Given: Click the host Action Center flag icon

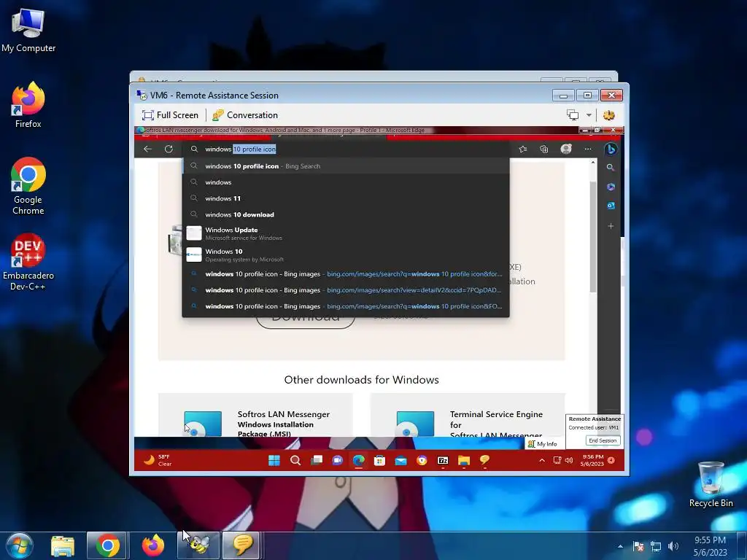Looking at the screenshot, I should click(638, 546).
